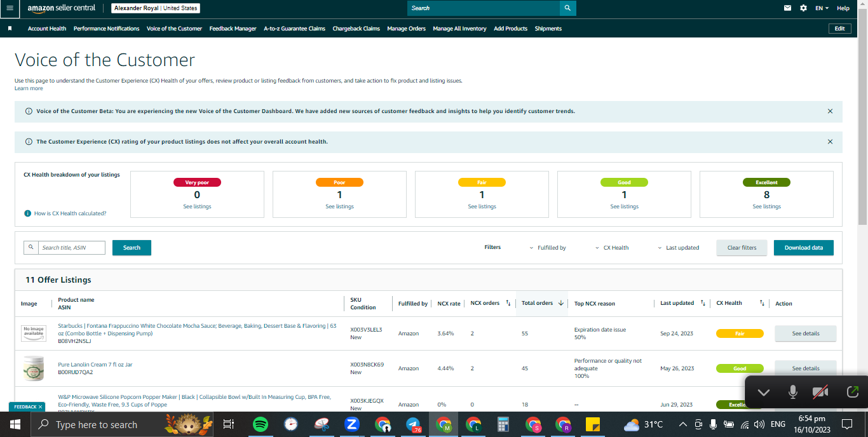The height and width of the screenshot is (437, 868).
Task: See listings under Very poor
Action: coord(197,206)
